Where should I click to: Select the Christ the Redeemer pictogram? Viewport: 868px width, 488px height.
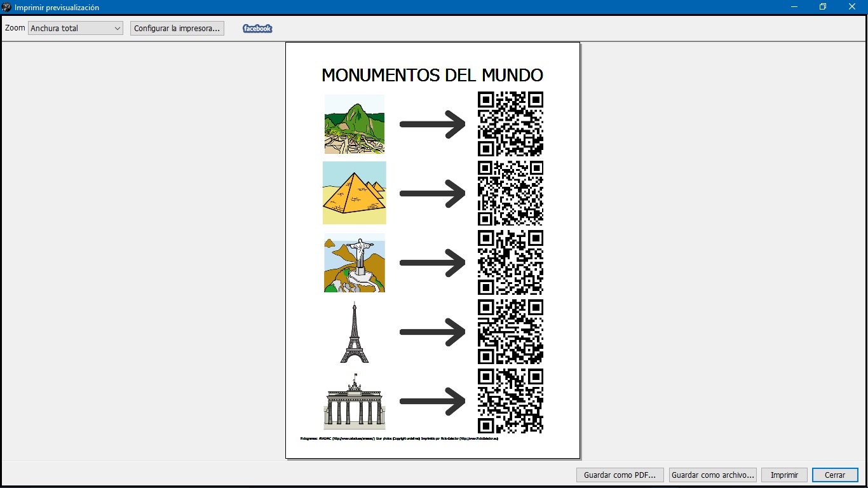click(355, 262)
